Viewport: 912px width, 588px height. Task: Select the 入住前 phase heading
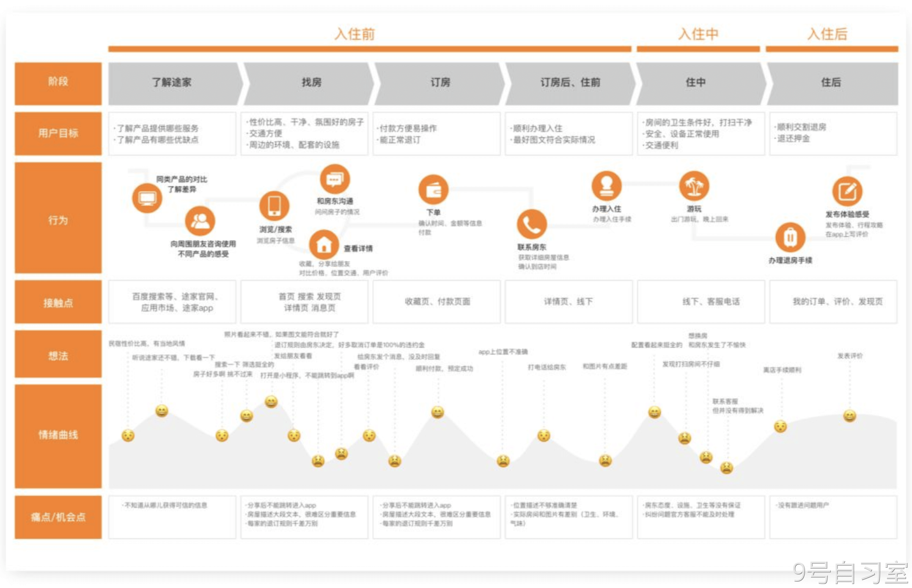(x=354, y=33)
